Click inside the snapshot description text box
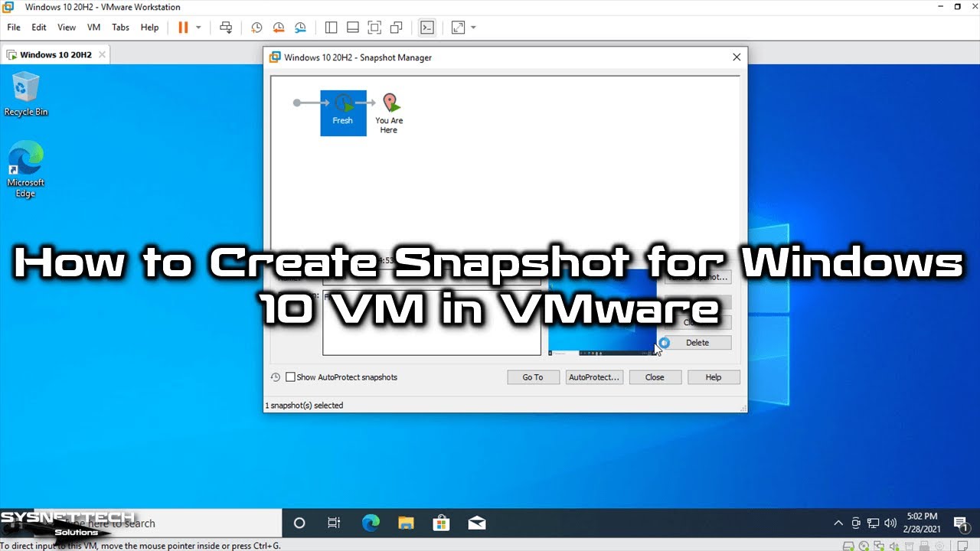Image resolution: width=980 pixels, height=551 pixels. pyautogui.click(x=432, y=322)
